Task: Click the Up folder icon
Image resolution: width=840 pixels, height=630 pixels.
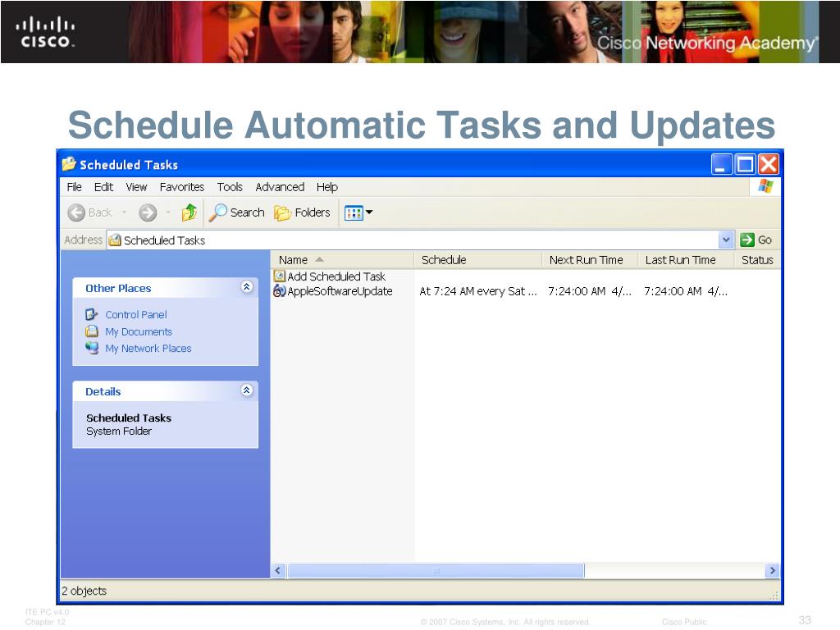Action: click(189, 213)
